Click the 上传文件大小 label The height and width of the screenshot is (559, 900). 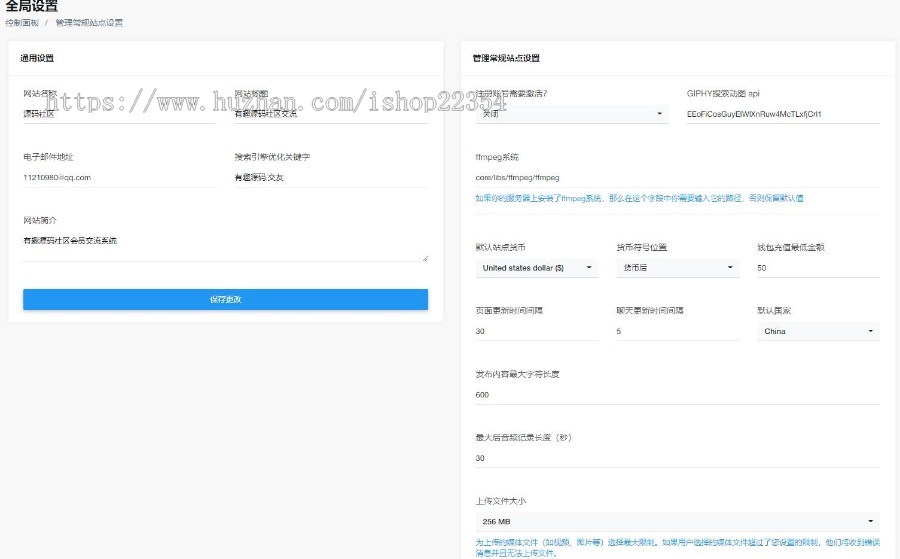click(x=501, y=501)
